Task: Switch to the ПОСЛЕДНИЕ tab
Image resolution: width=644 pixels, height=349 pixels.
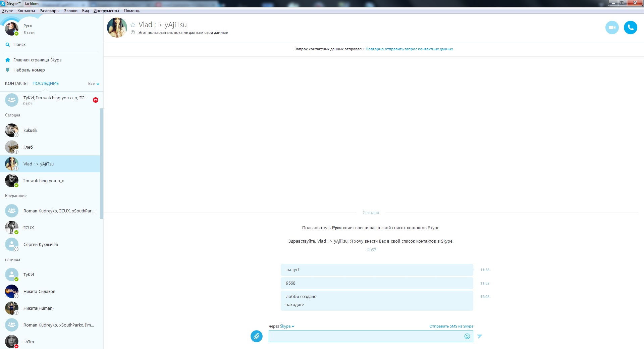Action: point(46,84)
